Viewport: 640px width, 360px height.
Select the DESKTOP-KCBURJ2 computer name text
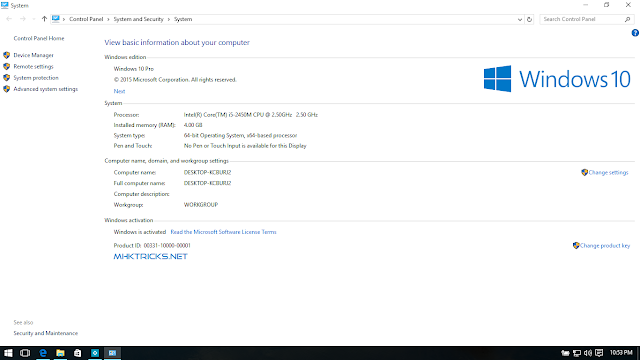click(x=207, y=172)
